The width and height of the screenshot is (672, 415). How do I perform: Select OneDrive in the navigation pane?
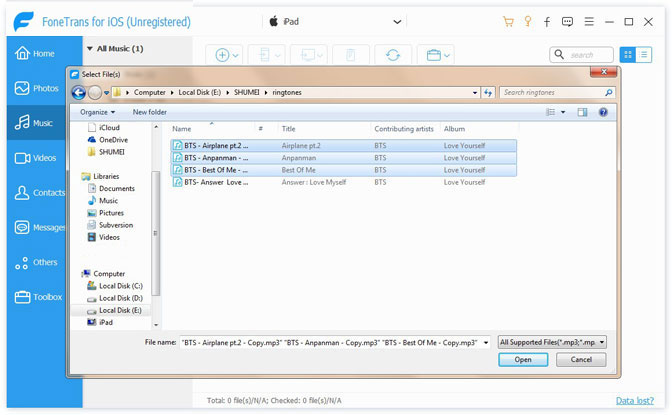pos(108,140)
